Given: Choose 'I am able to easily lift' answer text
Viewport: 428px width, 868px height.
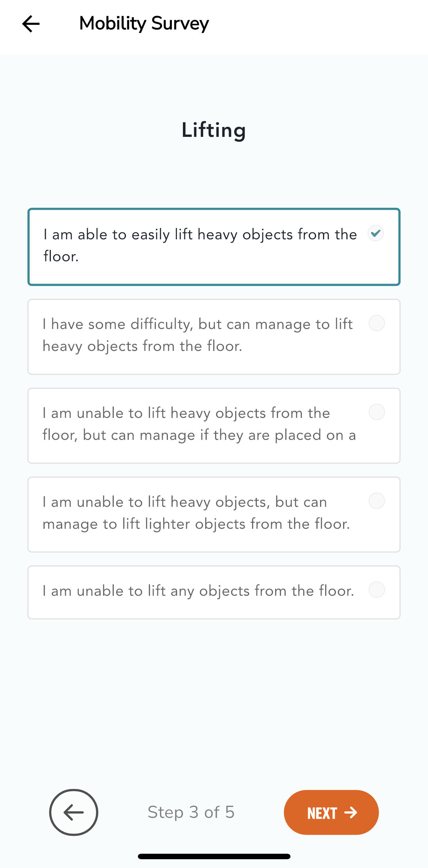Looking at the screenshot, I should (200, 235).
